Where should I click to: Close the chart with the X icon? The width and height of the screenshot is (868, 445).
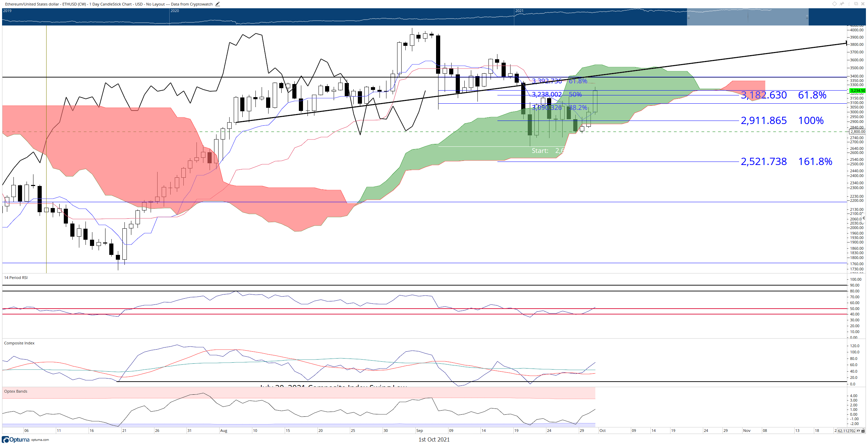coord(863,4)
